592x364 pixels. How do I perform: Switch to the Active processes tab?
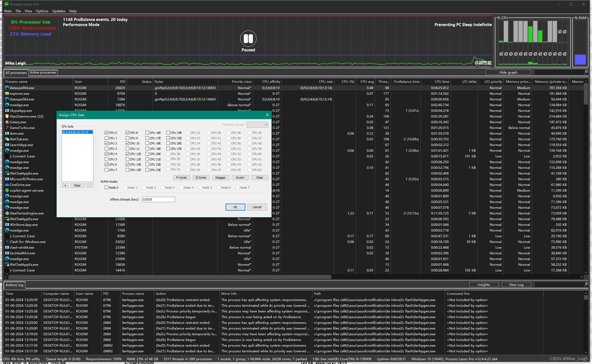click(43, 72)
